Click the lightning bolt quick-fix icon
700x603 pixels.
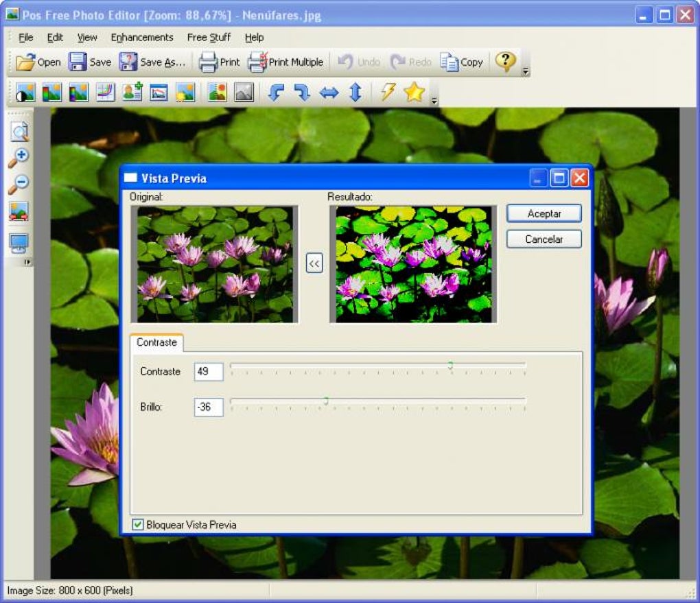click(x=388, y=92)
